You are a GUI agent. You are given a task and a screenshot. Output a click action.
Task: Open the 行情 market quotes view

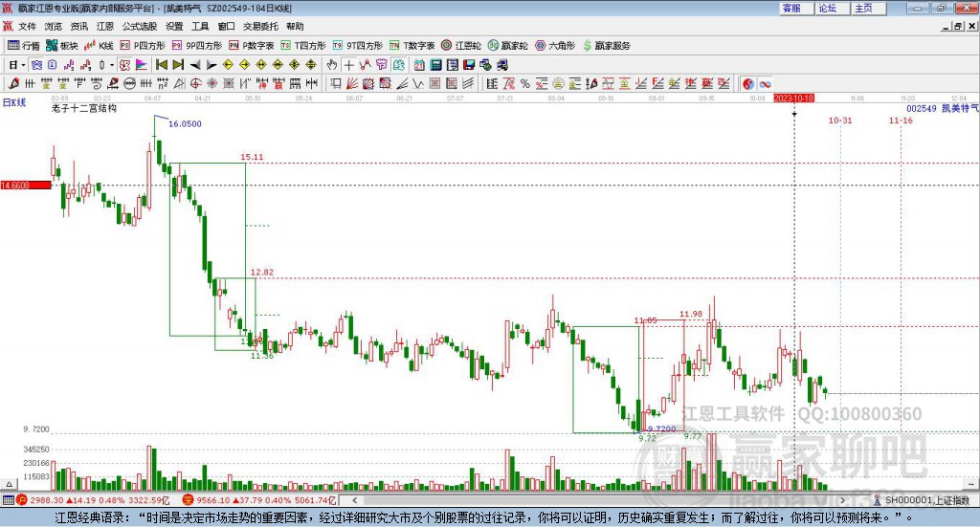click(23, 46)
